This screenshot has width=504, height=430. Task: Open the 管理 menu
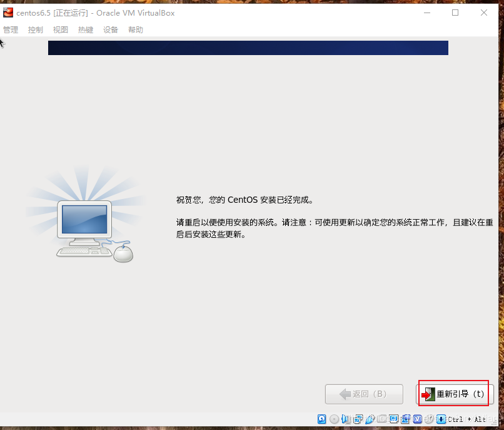tap(11, 30)
